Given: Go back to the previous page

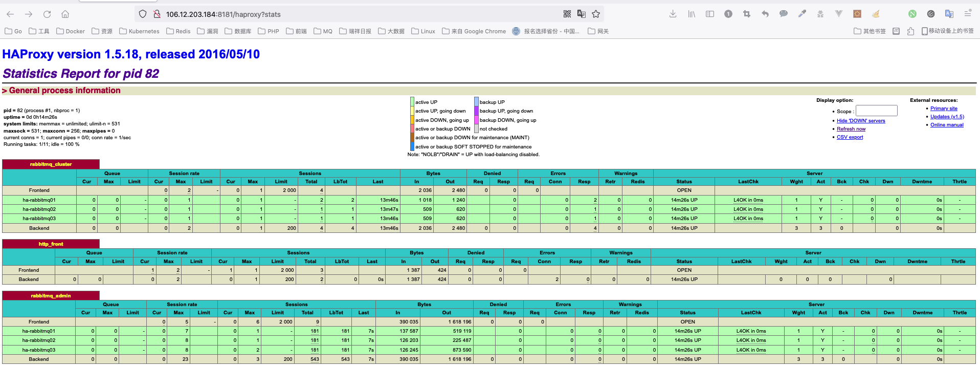Looking at the screenshot, I should 11,14.
